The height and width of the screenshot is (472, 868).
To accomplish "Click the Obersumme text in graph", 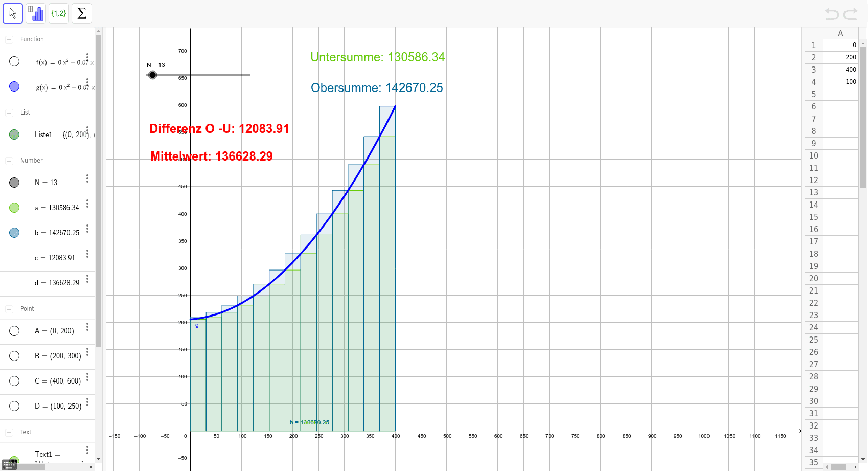I will pyautogui.click(x=377, y=87).
